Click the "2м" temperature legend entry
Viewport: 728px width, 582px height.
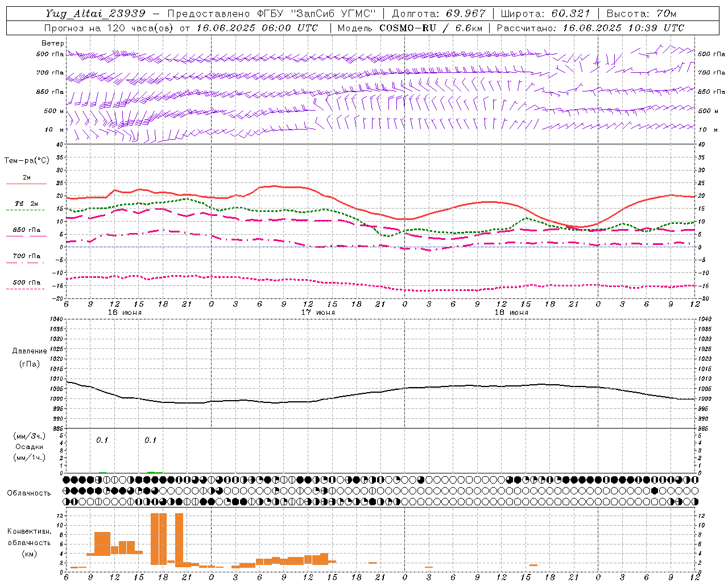(x=26, y=178)
